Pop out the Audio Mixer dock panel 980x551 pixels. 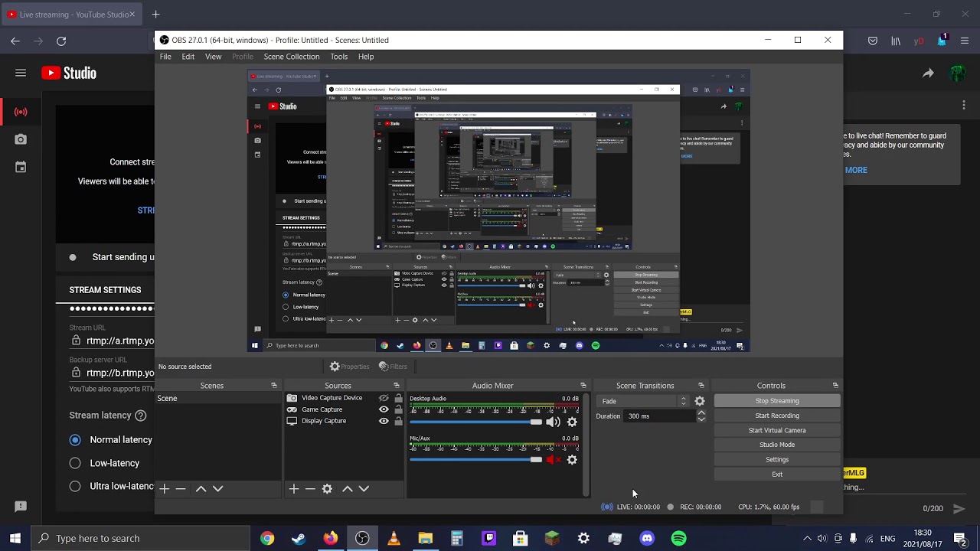[583, 386]
